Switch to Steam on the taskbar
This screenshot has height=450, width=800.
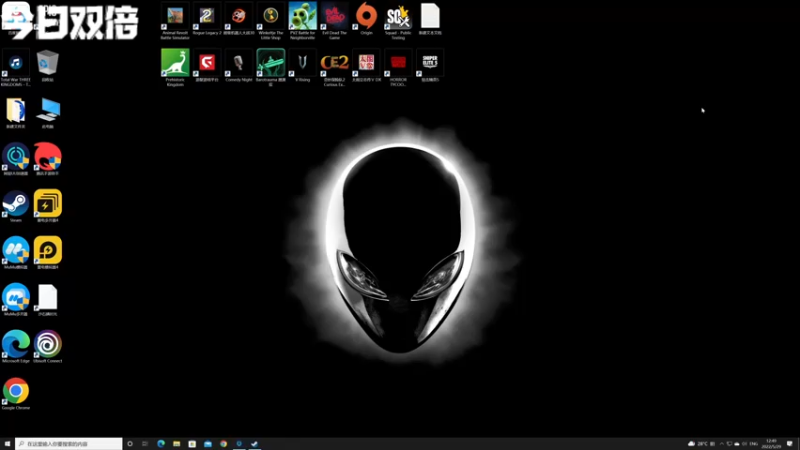point(255,444)
